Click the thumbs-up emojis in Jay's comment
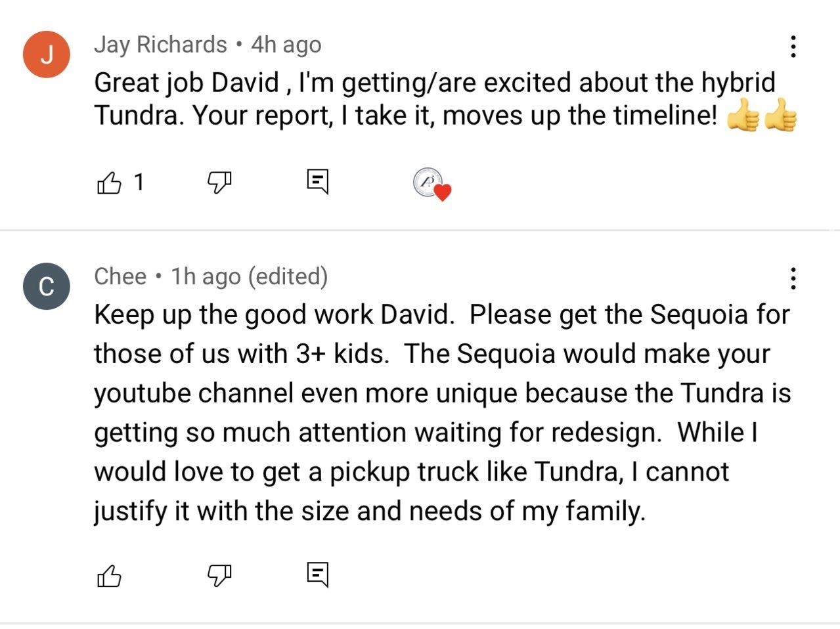The height and width of the screenshot is (629, 840). (x=762, y=116)
